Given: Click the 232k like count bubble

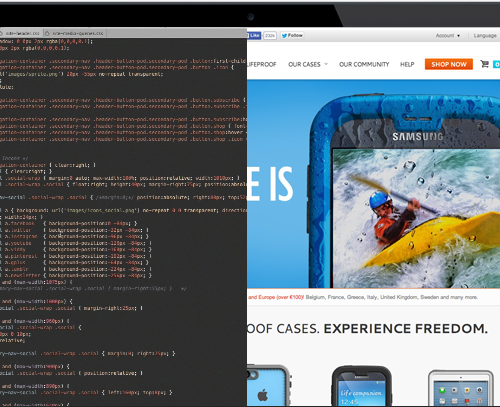Looking at the screenshot, I should 270,35.
